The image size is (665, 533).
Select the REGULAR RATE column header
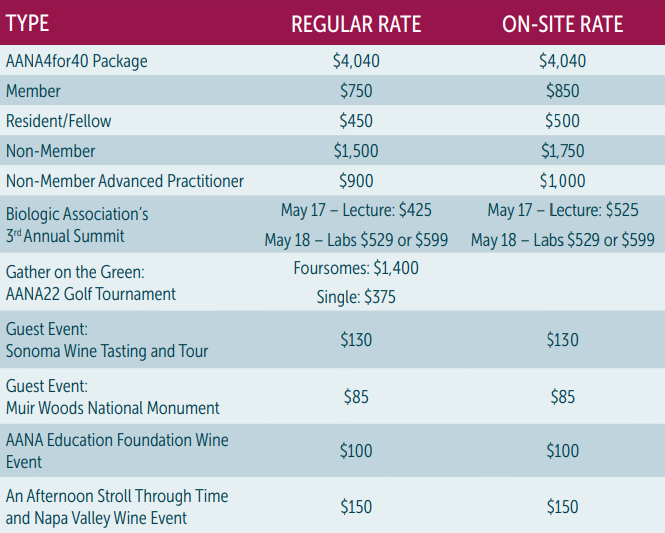pyautogui.click(x=356, y=24)
